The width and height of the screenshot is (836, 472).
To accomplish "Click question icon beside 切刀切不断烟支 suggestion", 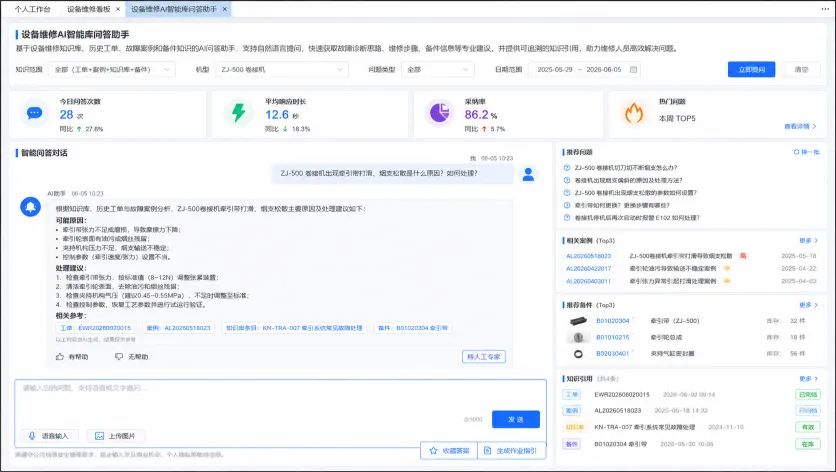I will click(x=567, y=167).
